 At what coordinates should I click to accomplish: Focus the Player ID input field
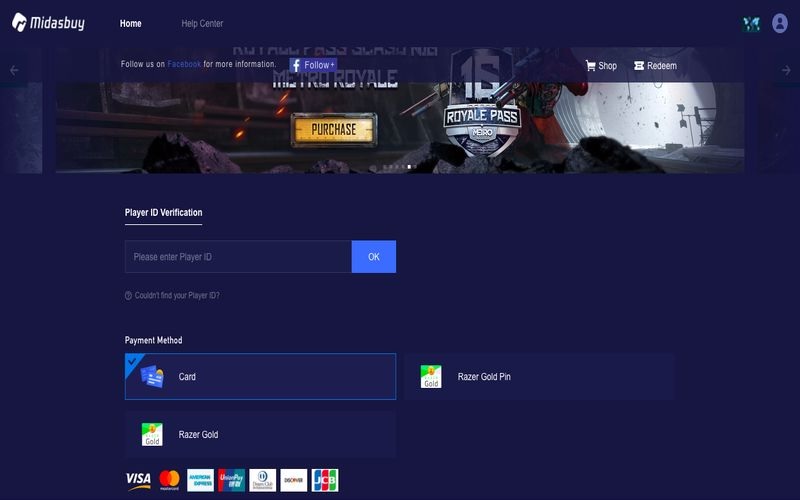point(238,257)
